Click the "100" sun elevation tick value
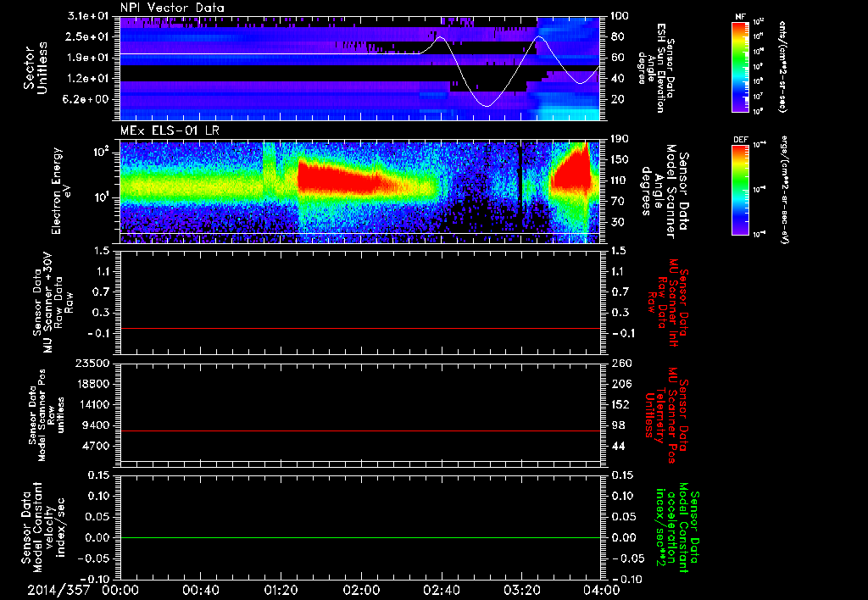Viewport: 868px width, 600px height. pyautogui.click(x=620, y=16)
